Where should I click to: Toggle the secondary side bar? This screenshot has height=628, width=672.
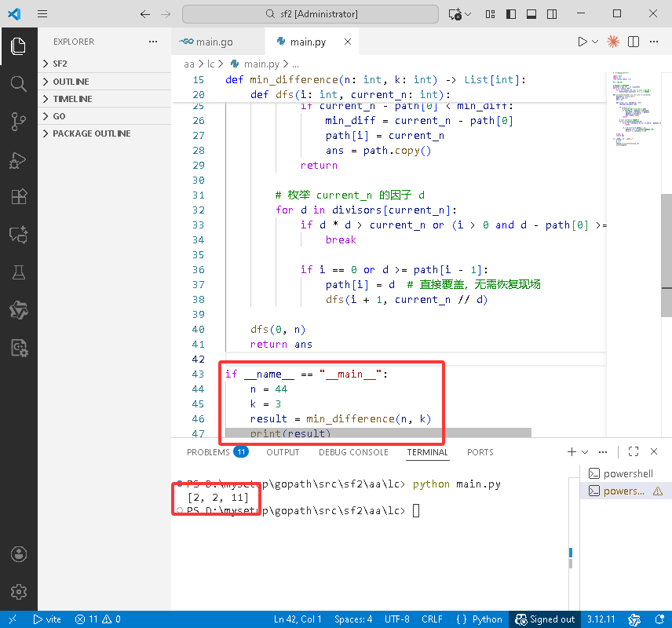coord(552,14)
